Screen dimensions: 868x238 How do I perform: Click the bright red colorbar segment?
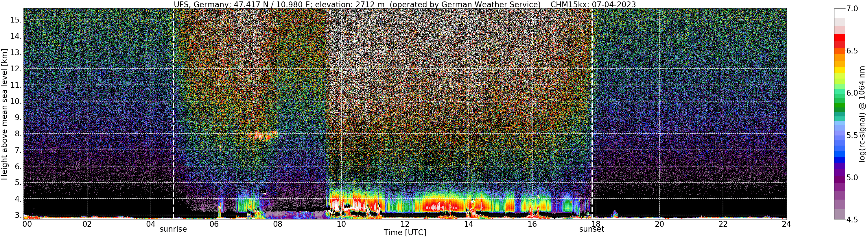pyautogui.click(x=839, y=37)
